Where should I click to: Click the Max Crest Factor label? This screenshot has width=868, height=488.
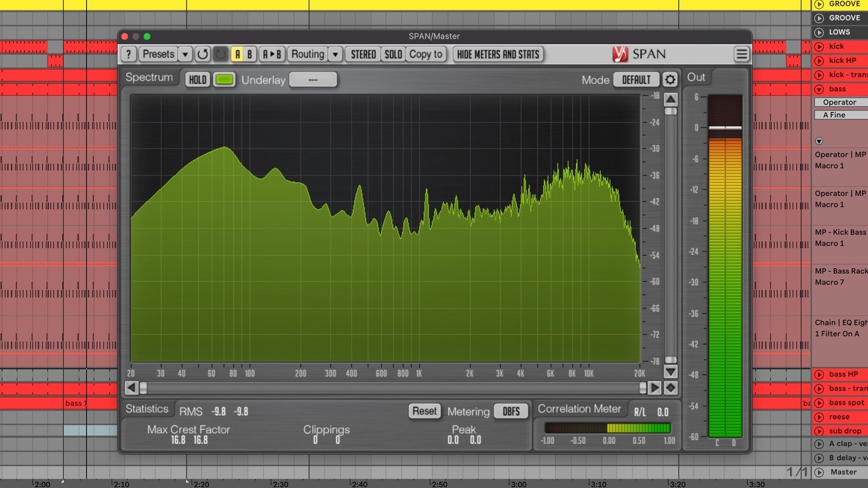click(189, 430)
